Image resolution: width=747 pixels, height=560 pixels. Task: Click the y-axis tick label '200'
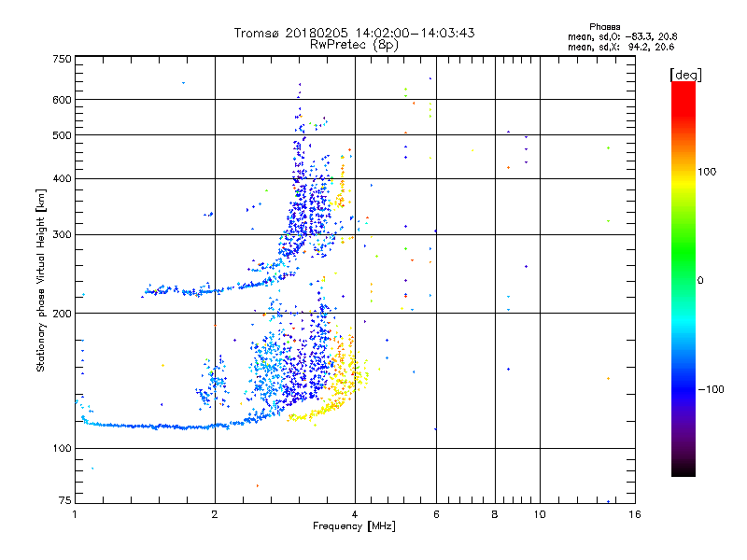(x=62, y=314)
